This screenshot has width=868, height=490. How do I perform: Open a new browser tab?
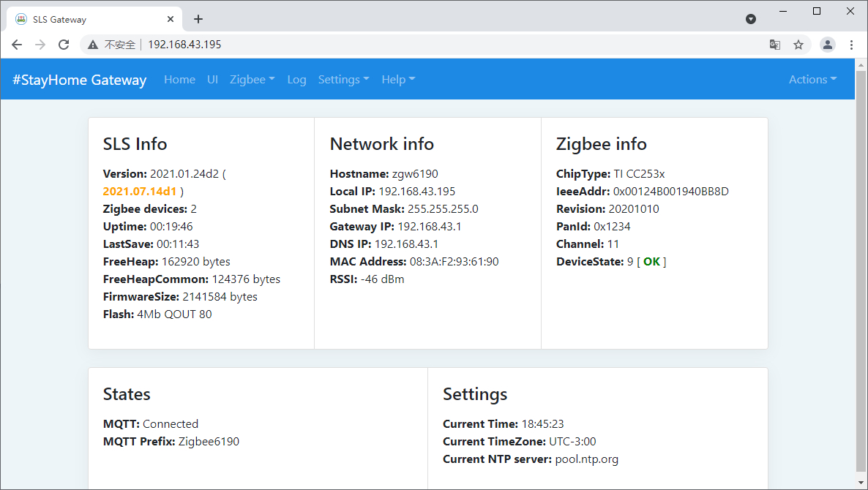pyautogui.click(x=198, y=19)
